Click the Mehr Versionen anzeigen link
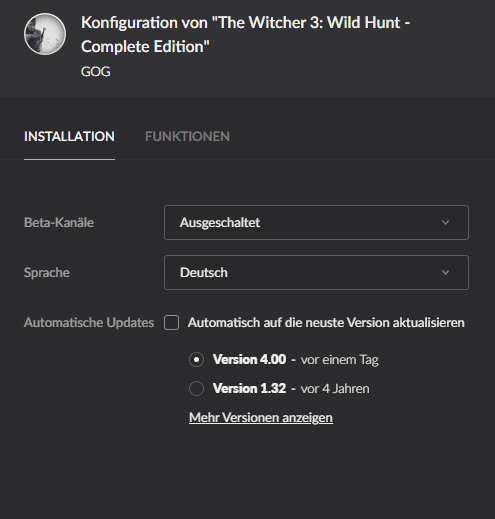 click(x=261, y=417)
